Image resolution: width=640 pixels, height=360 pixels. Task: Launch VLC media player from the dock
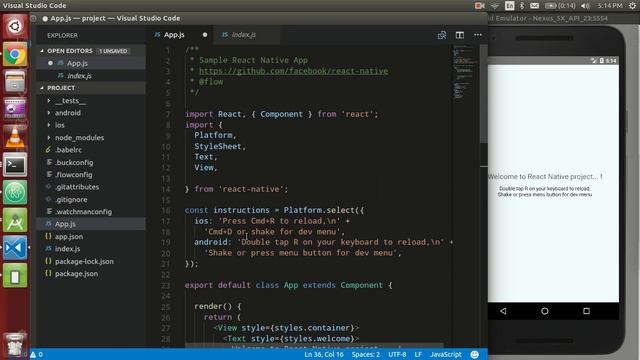[x=15, y=137]
